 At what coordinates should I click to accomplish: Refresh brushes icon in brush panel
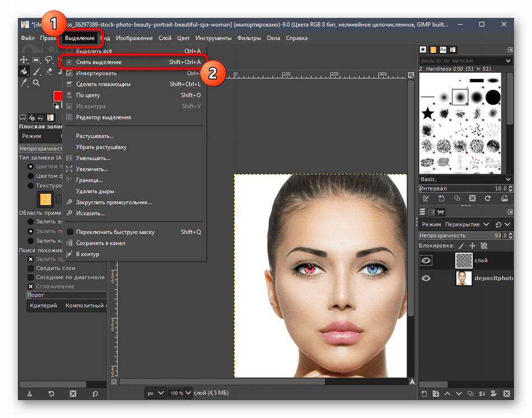pyautogui.click(x=488, y=198)
